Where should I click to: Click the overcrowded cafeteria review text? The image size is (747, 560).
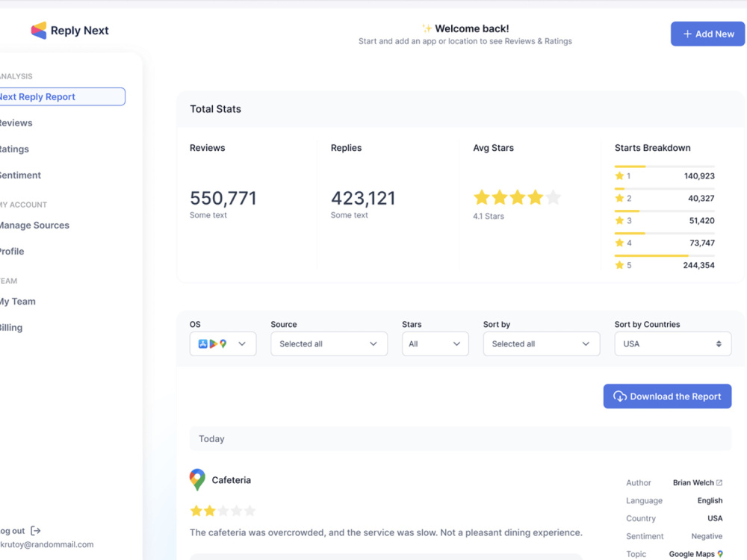pos(386,532)
